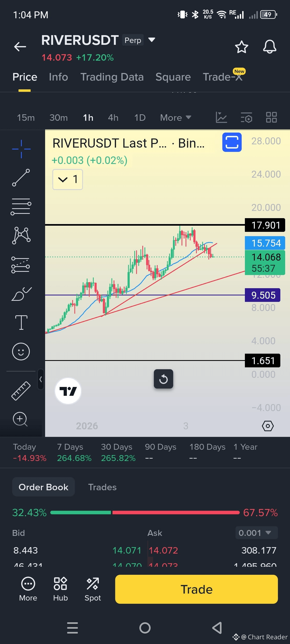The image size is (290, 644).
Task: Tap the Android recent apps menu button
Action: point(73,628)
